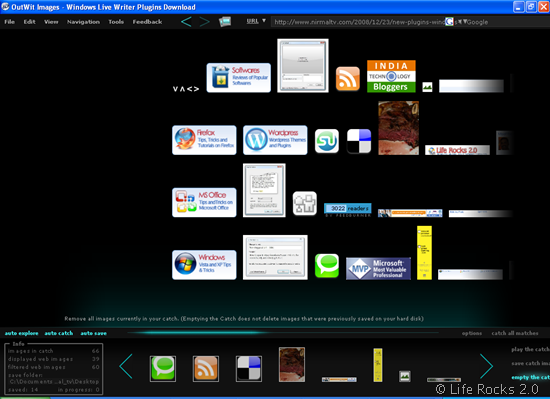
Task: Expand the URL dropdown arrow
Action: [264, 21]
